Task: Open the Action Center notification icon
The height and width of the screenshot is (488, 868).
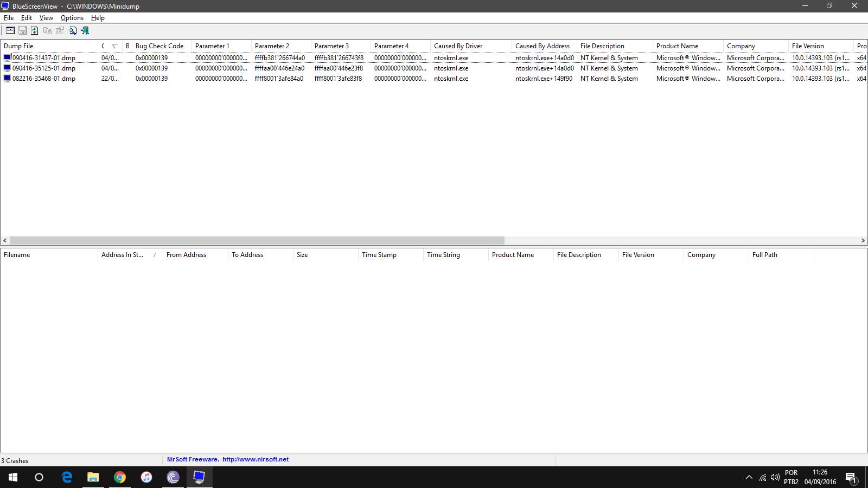Action: point(851,478)
